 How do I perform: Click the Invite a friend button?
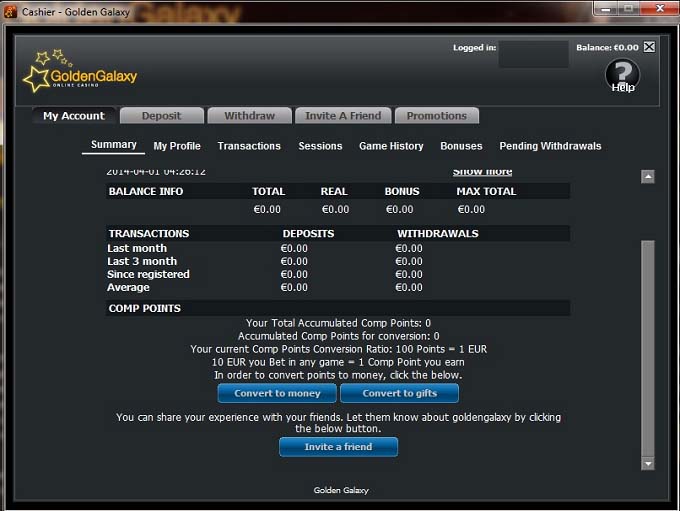tap(338, 447)
